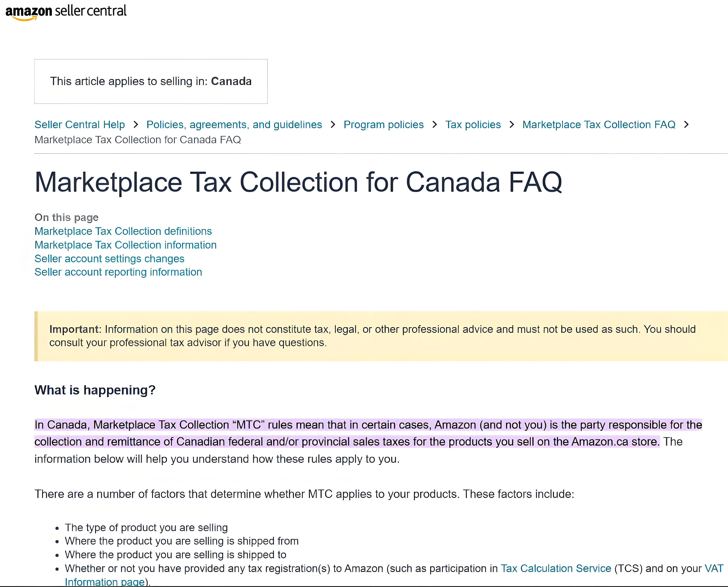Go to Seller account settings changes section

click(109, 259)
